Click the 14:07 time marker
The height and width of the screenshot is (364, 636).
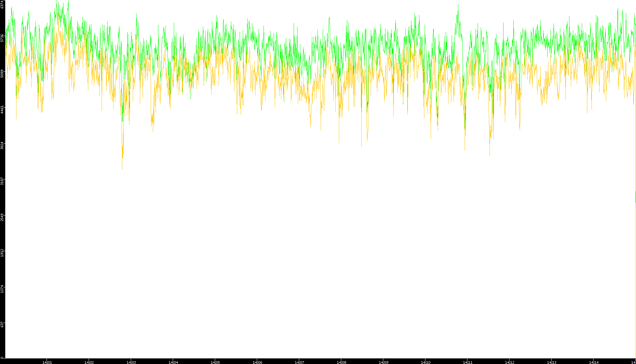click(x=299, y=362)
